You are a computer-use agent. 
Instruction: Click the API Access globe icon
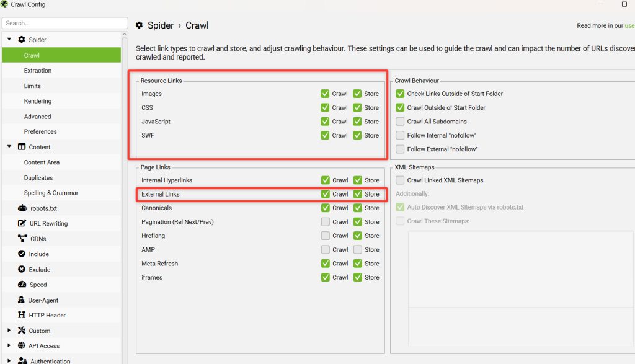tap(22, 345)
